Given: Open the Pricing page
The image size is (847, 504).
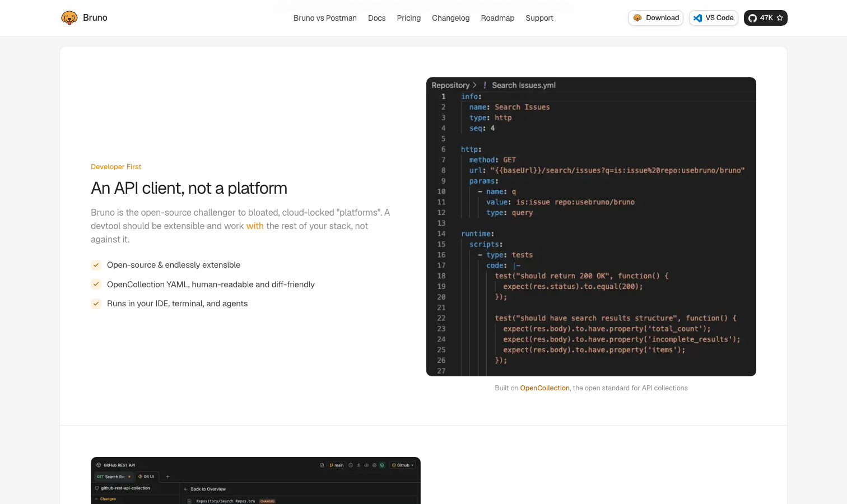Looking at the screenshot, I should point(409,18).
